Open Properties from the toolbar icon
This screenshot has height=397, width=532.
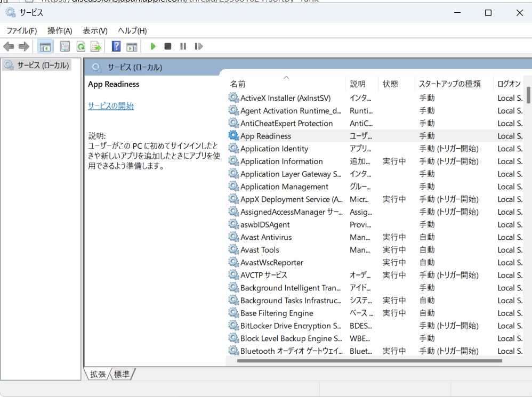65,46
